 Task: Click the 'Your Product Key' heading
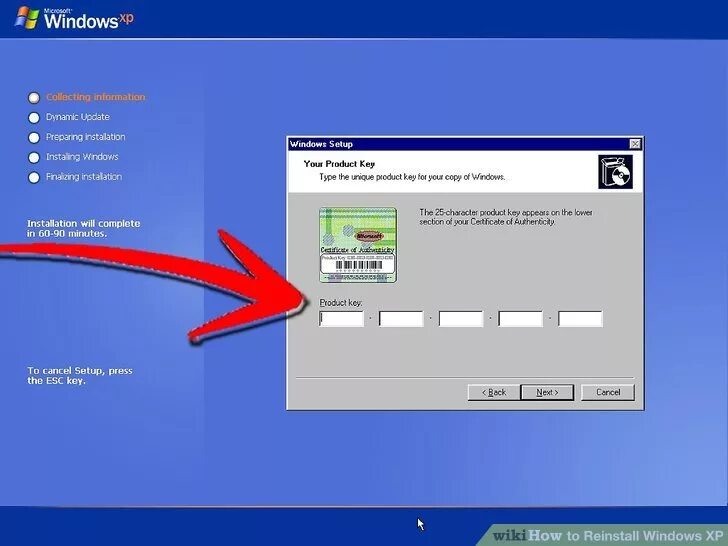click(x=339, y=164)
